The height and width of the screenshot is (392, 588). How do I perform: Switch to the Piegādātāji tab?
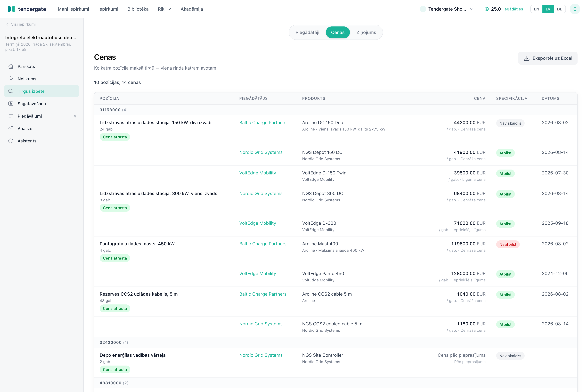tap(307, 32)
